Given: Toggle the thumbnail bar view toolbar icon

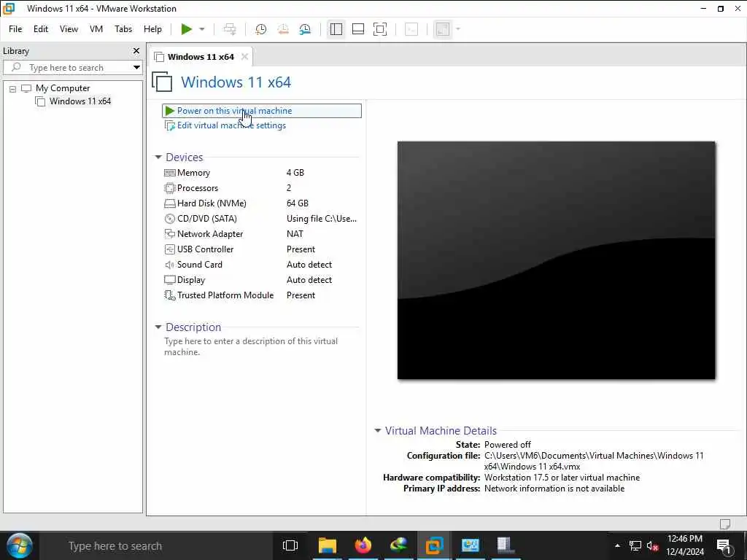Looking at the screenshot, I should (357, 29).
